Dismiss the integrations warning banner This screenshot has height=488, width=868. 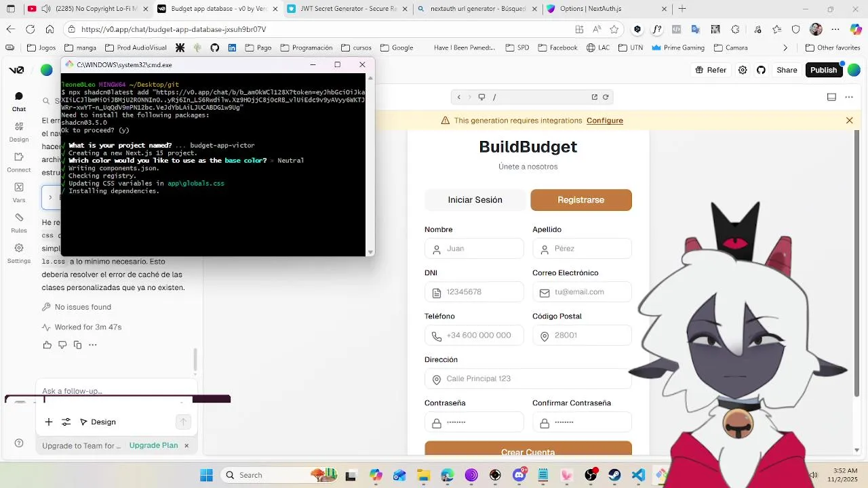[849, 121]
